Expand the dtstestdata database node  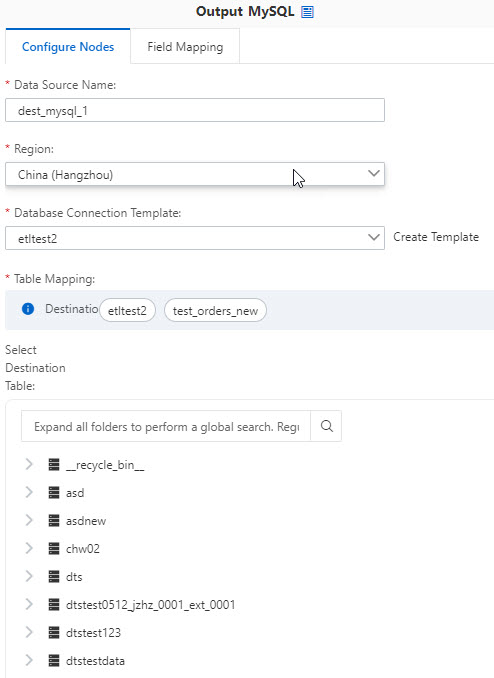(29, 660)
